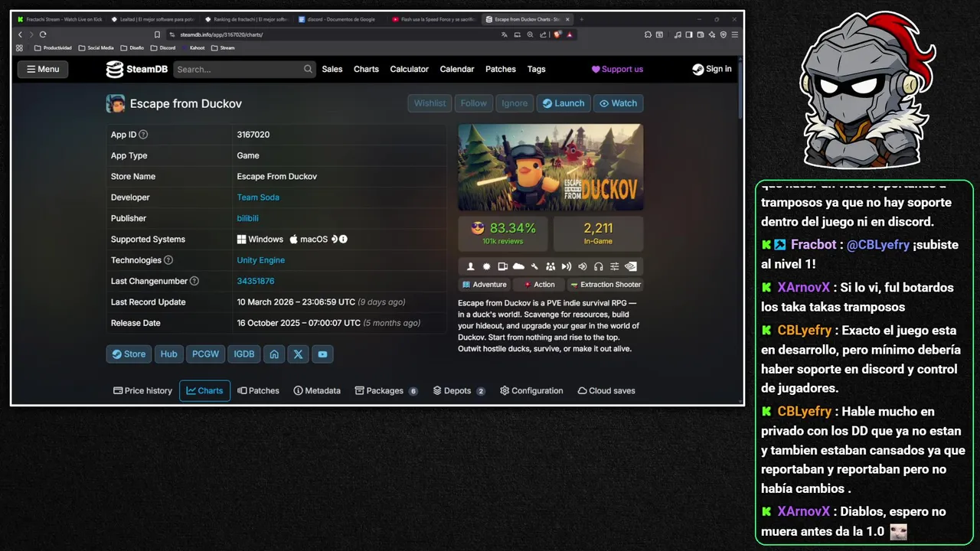The height and width of the screenshot is (551, 980).
Task: Open the Discord bookmarks folder
Action: point(163,47)
